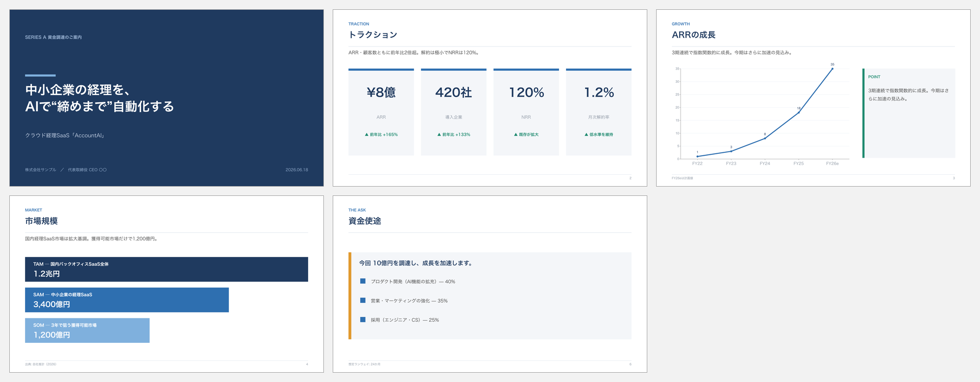The width and height of the screenshot is (980, 382).
Task: Open the 市場規模 slide thumbnail
Action: pos(167,284)
